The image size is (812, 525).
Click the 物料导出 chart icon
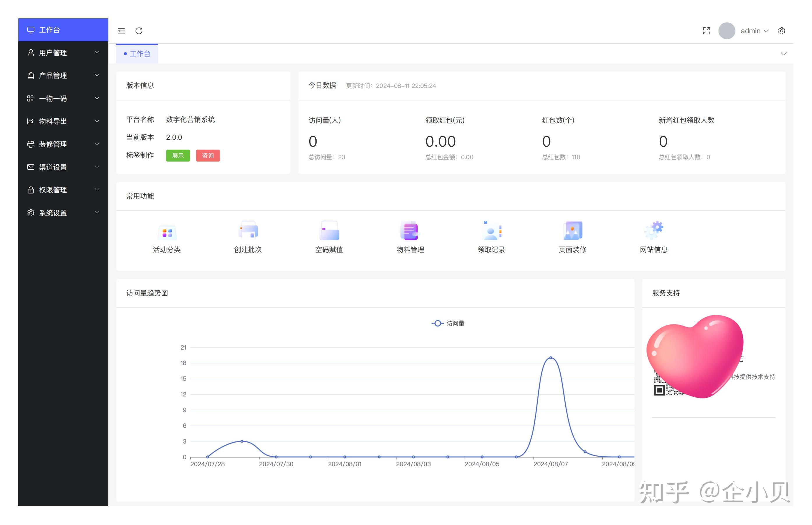click(x=31, y=121)
